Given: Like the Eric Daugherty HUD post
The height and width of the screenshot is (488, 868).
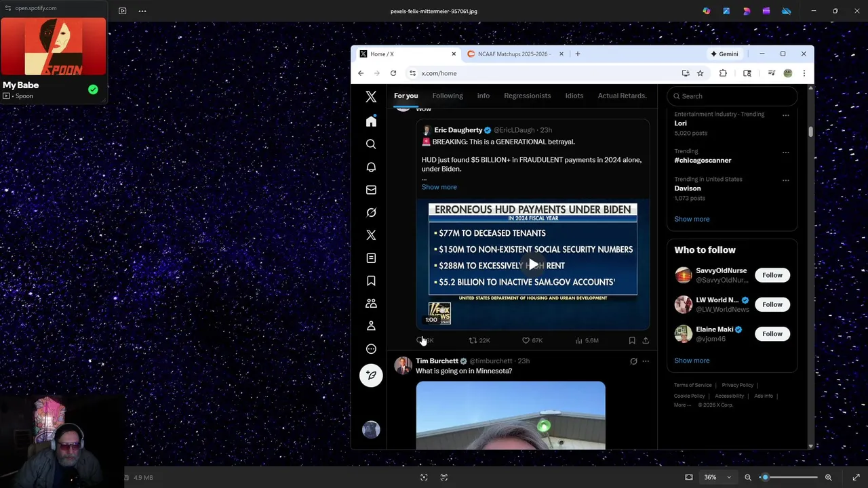Looking at the screenshot, I should 532,340.
